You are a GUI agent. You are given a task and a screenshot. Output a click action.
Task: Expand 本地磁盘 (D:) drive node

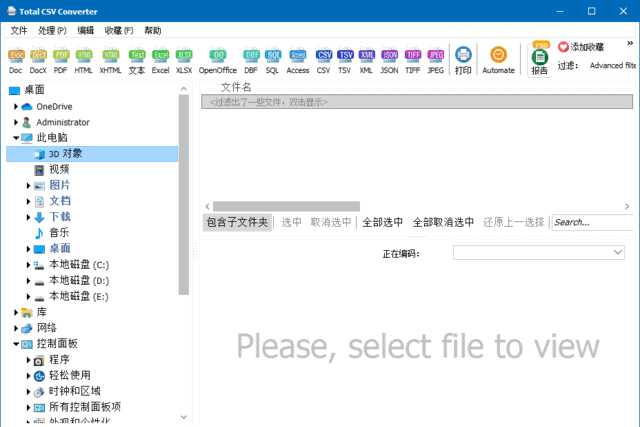[28, 281]
